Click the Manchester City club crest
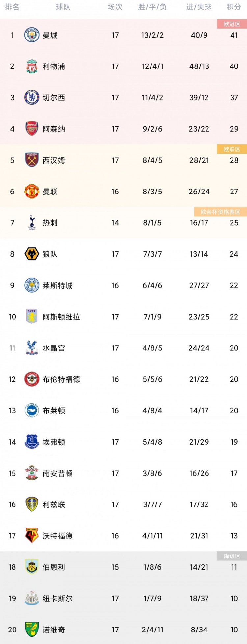The height and width of the screenshot is (644, 247). [x=32, y=35]
